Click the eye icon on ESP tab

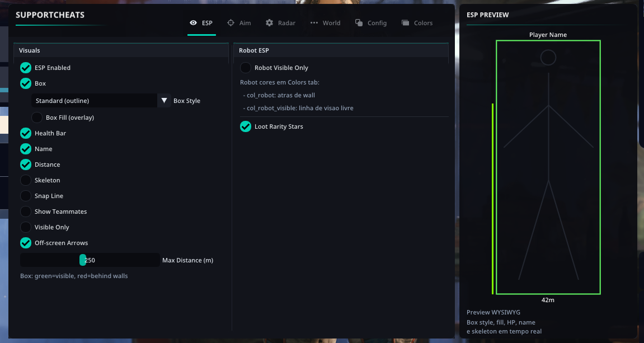pyautogui.click(x=193, y=23)
